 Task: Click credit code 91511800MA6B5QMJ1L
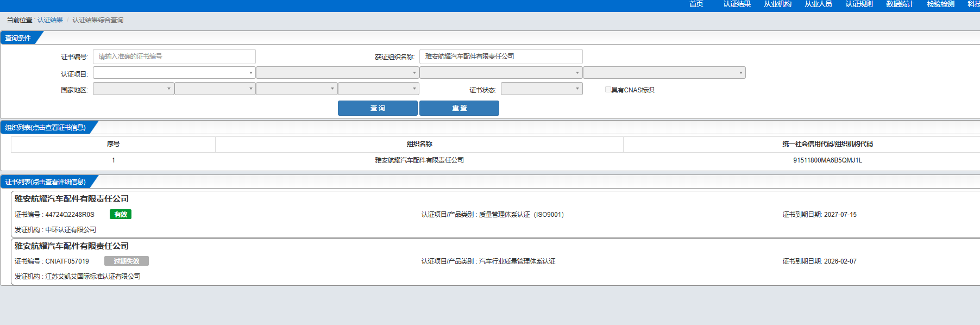(827, 160)
